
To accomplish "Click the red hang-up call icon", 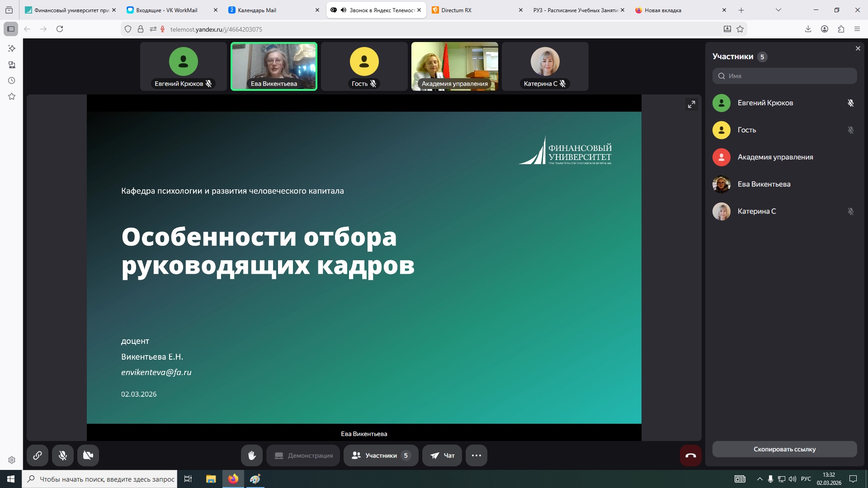I will click(x=690, y=455).
